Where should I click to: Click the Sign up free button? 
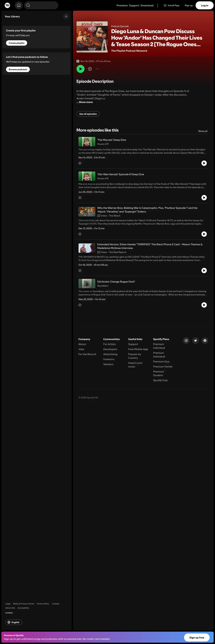tap(197, 637)
